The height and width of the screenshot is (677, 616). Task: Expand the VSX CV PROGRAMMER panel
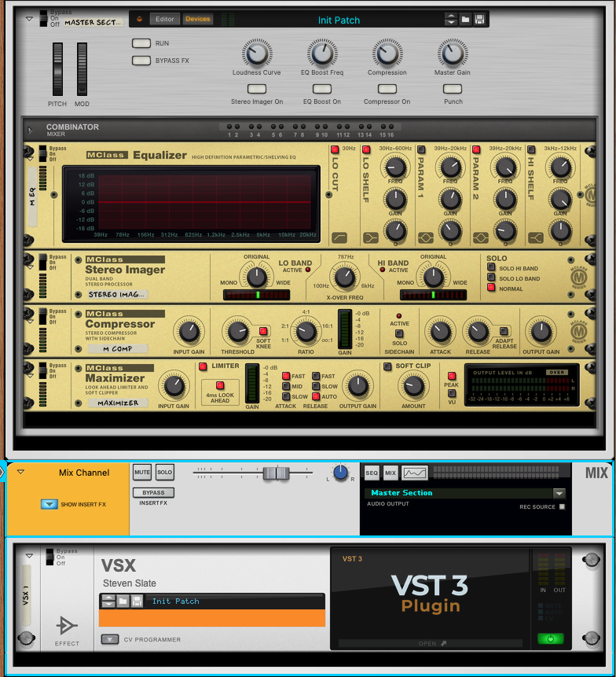click(109, 639)
